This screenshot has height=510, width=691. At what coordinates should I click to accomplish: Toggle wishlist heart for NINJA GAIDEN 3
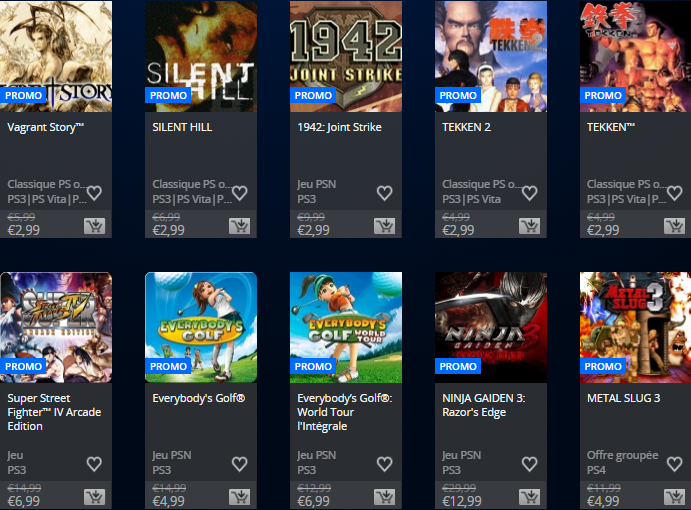click(529, 464)
